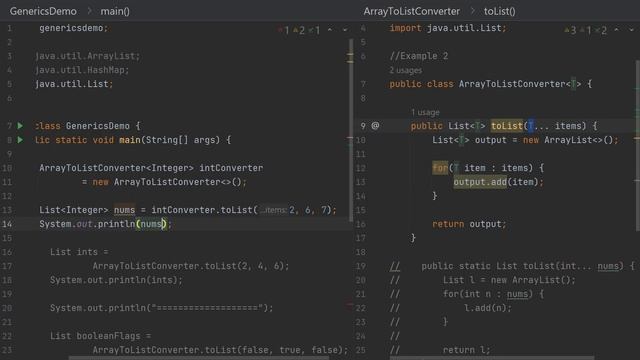The image size is (640, 360).
Task: Click the 'items:' parameter hint
Action: pyautogui.click(x=273, y=210)
